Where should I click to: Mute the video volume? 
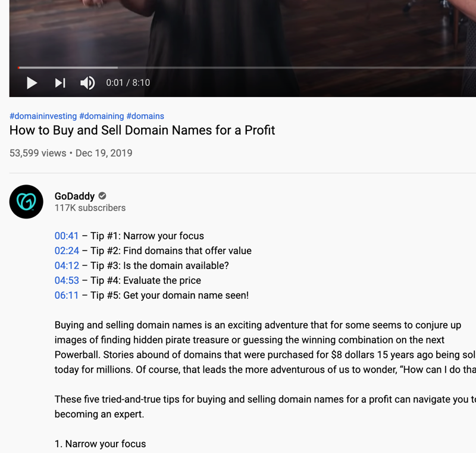pyautogui.click(x=87, y=83)
